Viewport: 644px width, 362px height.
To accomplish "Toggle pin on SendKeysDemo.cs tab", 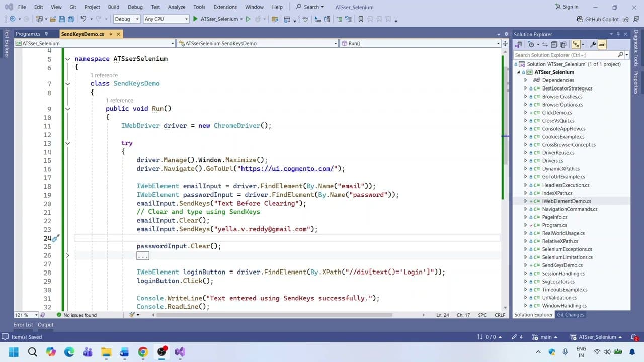I will (110, 34).
